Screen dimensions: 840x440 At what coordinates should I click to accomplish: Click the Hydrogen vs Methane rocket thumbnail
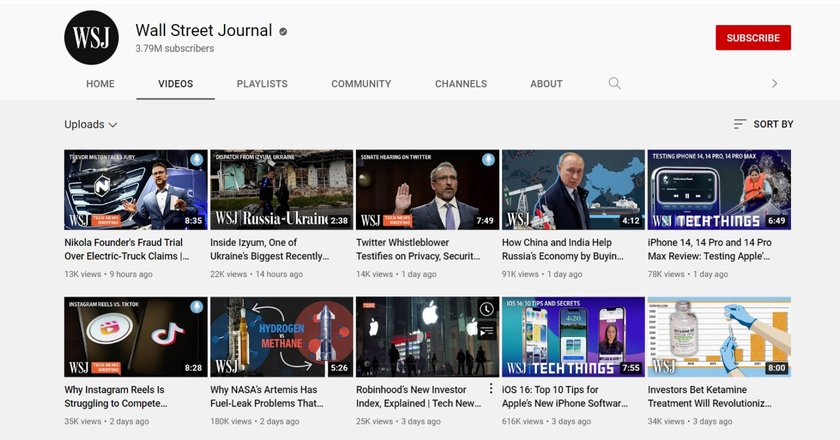coord(281,337)
